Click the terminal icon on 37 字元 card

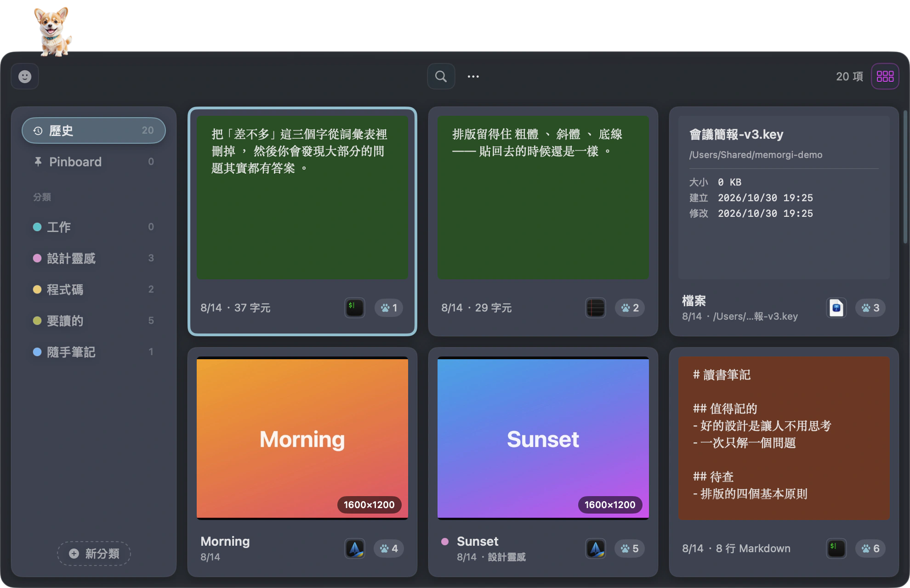(354, 308)
